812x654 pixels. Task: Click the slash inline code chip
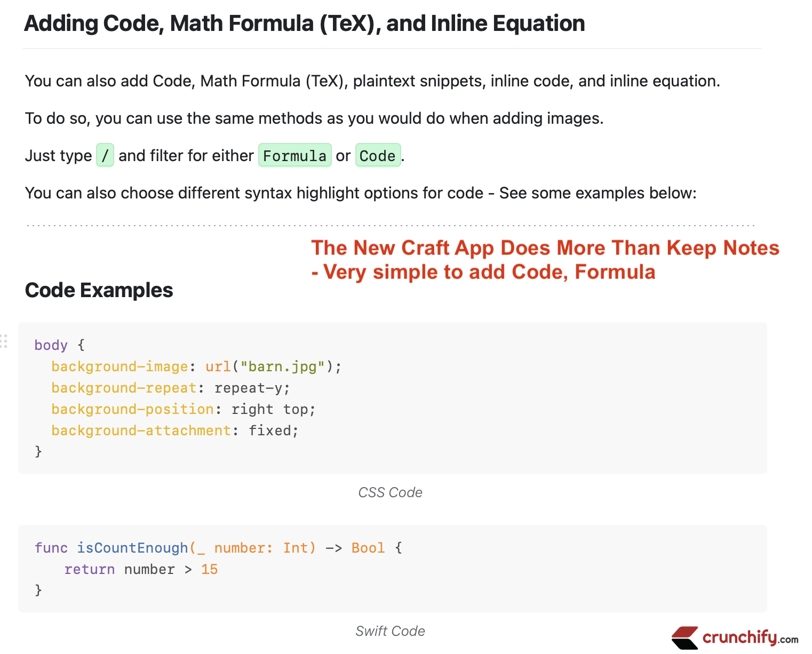pyautogui.click(x=105, y=156)
